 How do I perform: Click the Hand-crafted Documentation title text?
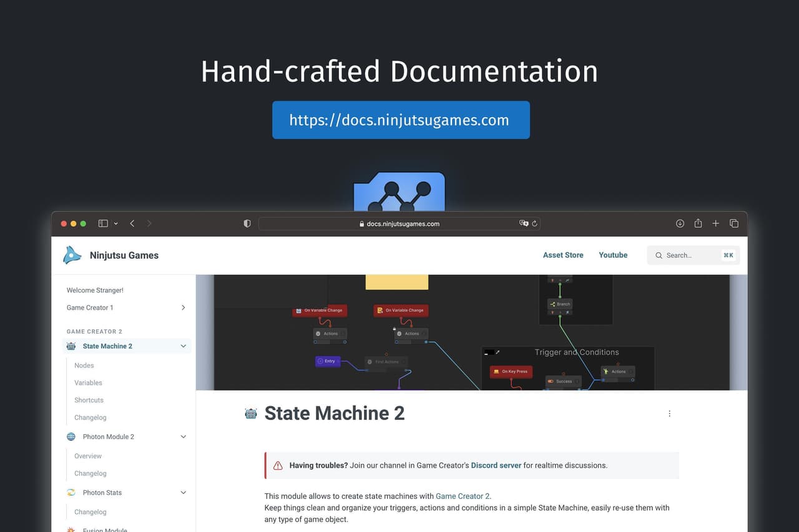[399, 71]
